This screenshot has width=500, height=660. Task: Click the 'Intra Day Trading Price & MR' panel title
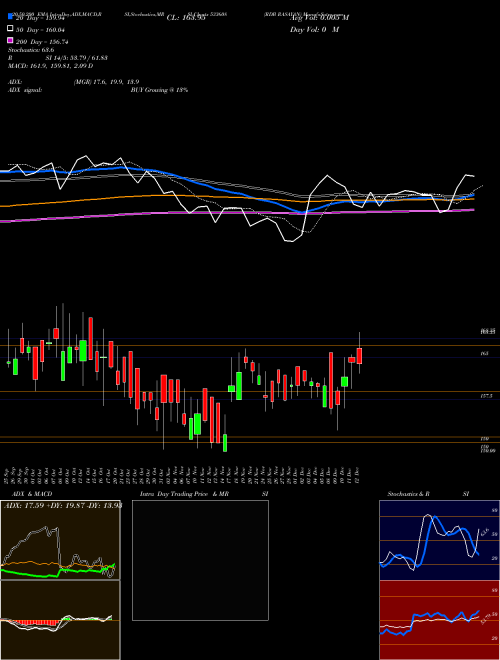[x=184, y=494]
